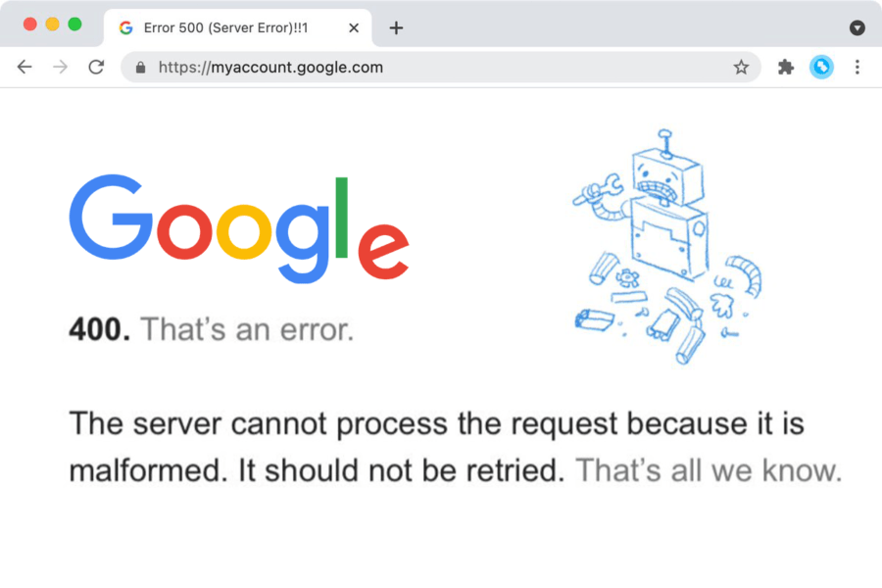Click the "400. That's an error." text
This screenshot has height=588, width=882.
211,329
